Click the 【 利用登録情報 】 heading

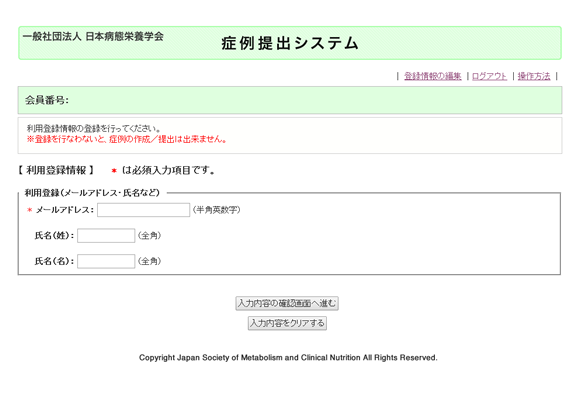(x=56, y=170)
